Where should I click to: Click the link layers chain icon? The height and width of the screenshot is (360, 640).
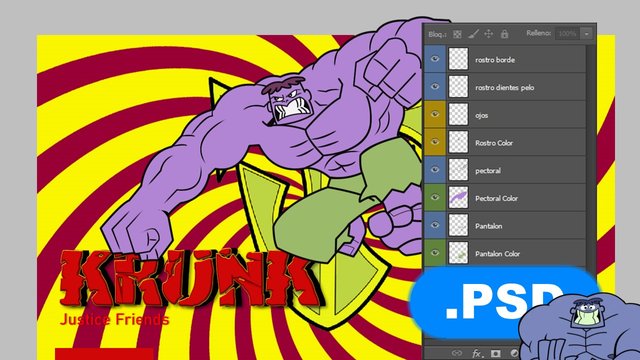(x=457, y=353)
